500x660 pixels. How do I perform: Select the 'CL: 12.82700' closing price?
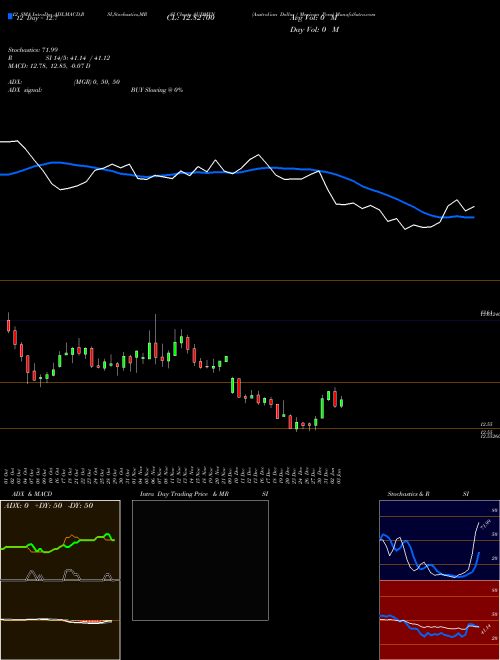(x=191, y=18)
